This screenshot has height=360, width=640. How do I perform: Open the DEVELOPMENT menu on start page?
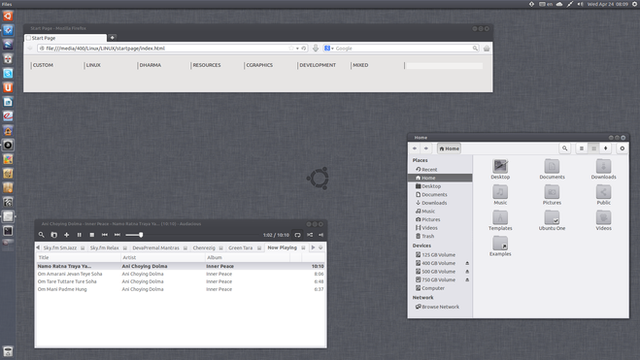[x=318, y=65]
